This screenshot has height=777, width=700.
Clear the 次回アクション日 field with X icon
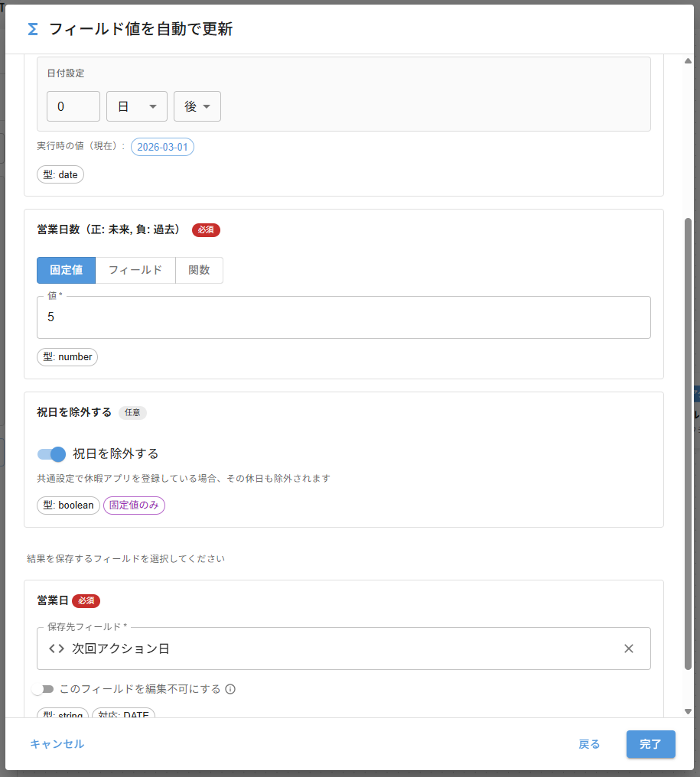tap(629, 649)
